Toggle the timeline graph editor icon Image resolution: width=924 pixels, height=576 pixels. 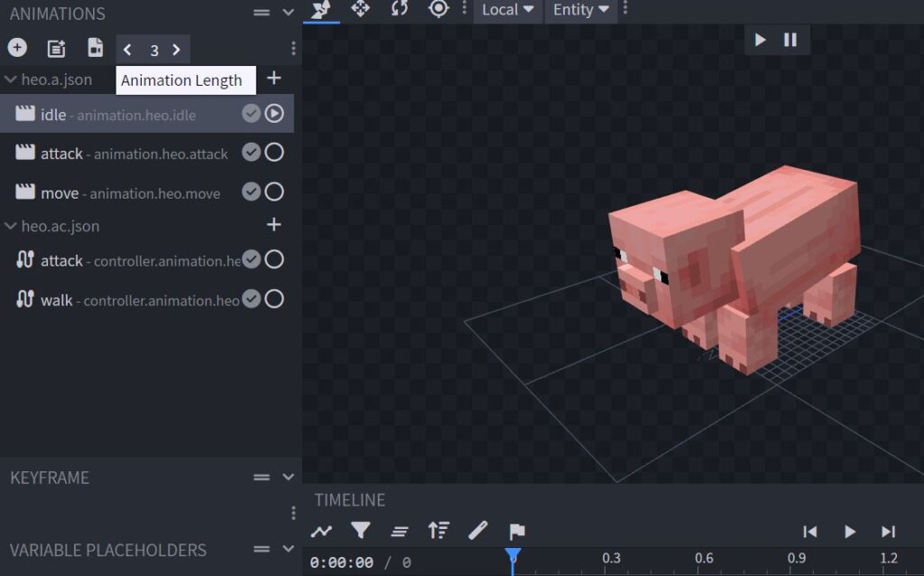pyautogui.click(x=321, y=531)
